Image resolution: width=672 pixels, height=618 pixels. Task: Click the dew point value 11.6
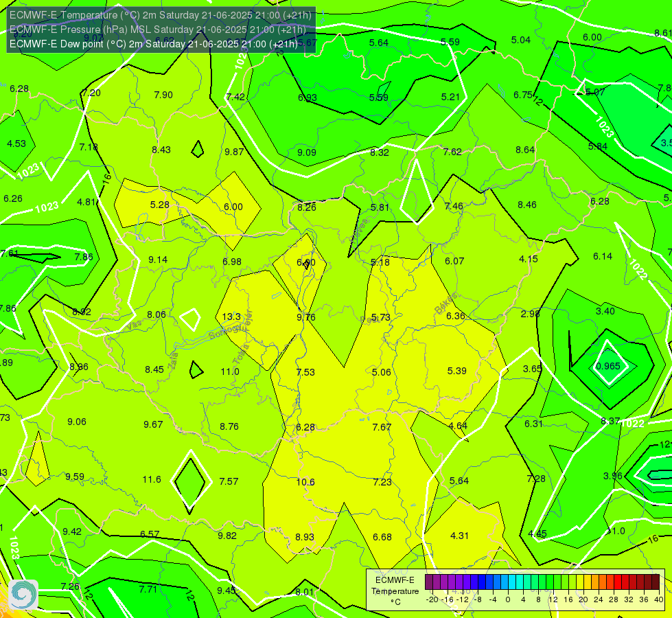point(152,479)
